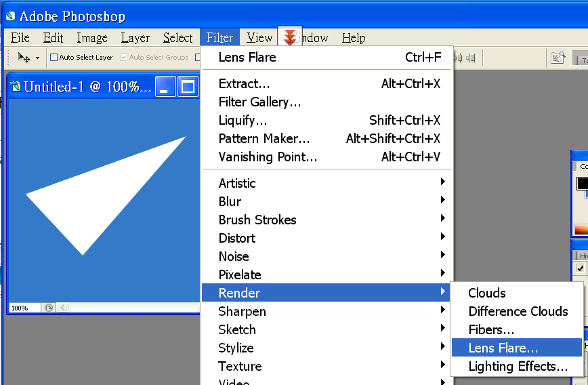Expand the Pixelate filter submenu
The height and width of the screenshot is (385, 588).
coord(327,275)
